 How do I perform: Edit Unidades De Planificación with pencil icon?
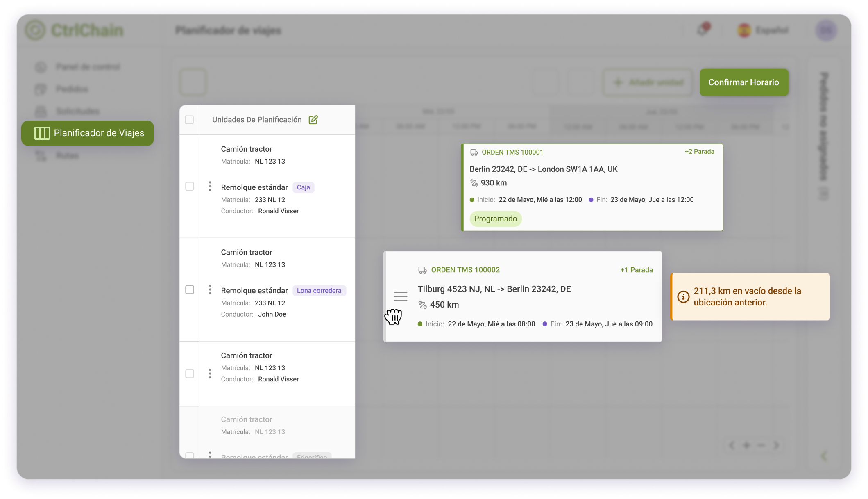pyautogui.click(x=313, y=120)
